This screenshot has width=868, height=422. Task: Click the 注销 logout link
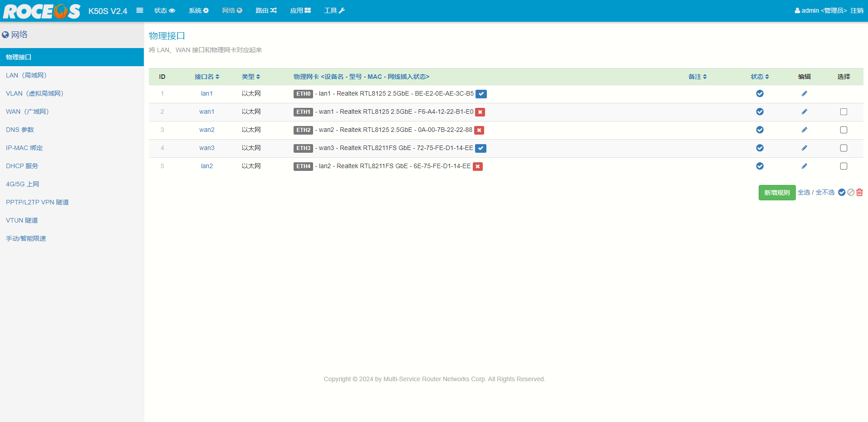coord(857,10)
